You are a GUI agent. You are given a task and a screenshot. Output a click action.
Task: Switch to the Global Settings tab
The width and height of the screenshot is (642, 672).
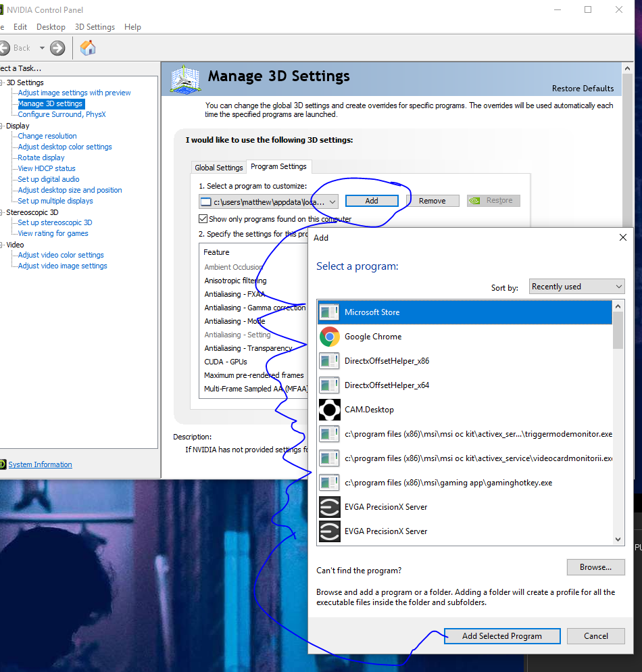(218, 168)
